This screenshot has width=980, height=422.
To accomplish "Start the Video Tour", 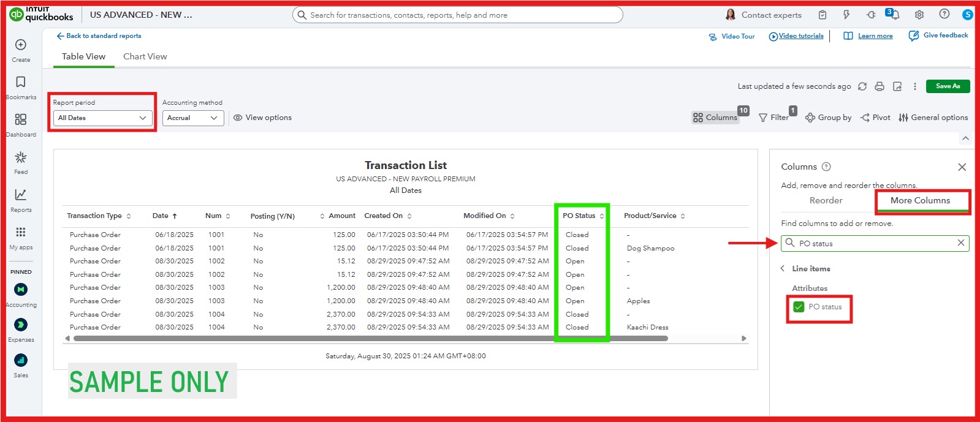I will click(732, 37).
